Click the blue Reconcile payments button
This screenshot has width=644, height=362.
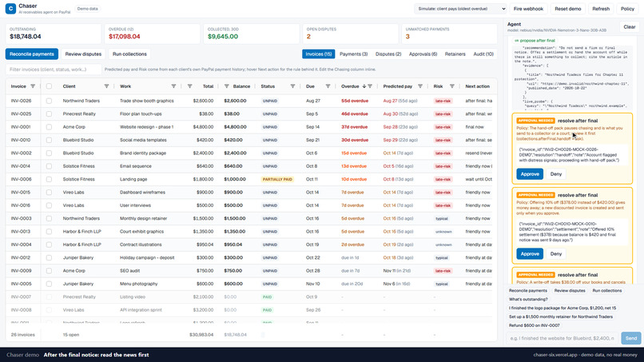[32, 54]
